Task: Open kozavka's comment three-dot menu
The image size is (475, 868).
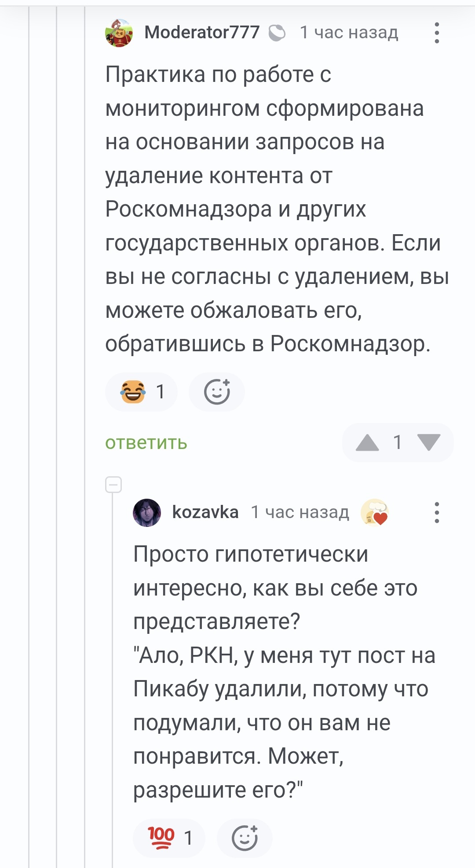Action: [436, 512]
